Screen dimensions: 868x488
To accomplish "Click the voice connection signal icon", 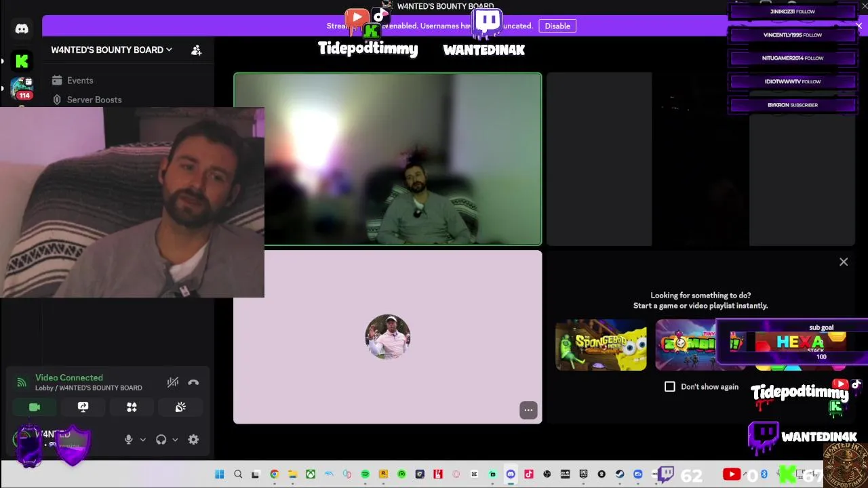I will [x=21, y=382].
